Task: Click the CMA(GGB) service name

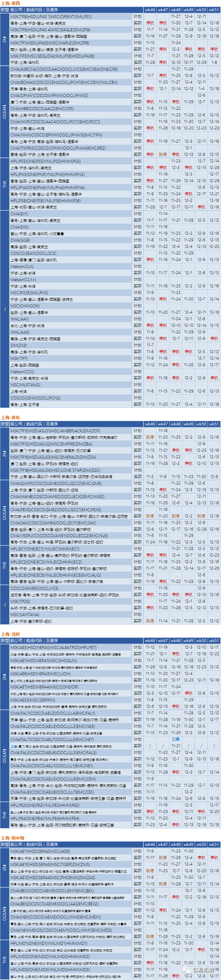Action: (x=20, y=240)
